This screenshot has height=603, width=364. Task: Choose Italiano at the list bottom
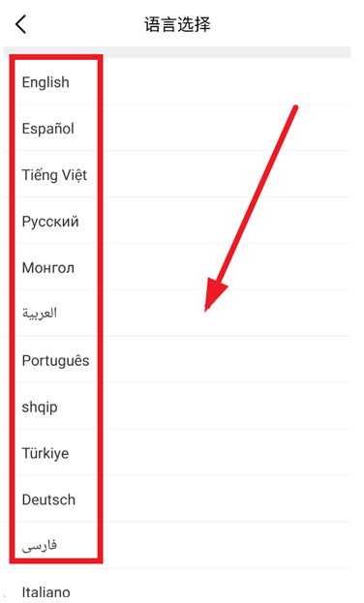tap(177, 587)
